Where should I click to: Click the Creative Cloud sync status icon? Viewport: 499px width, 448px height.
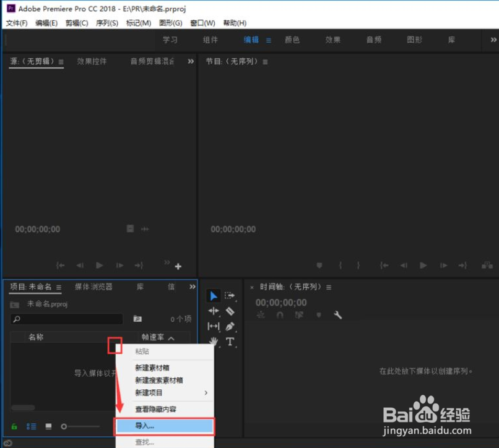pos(7,443)
